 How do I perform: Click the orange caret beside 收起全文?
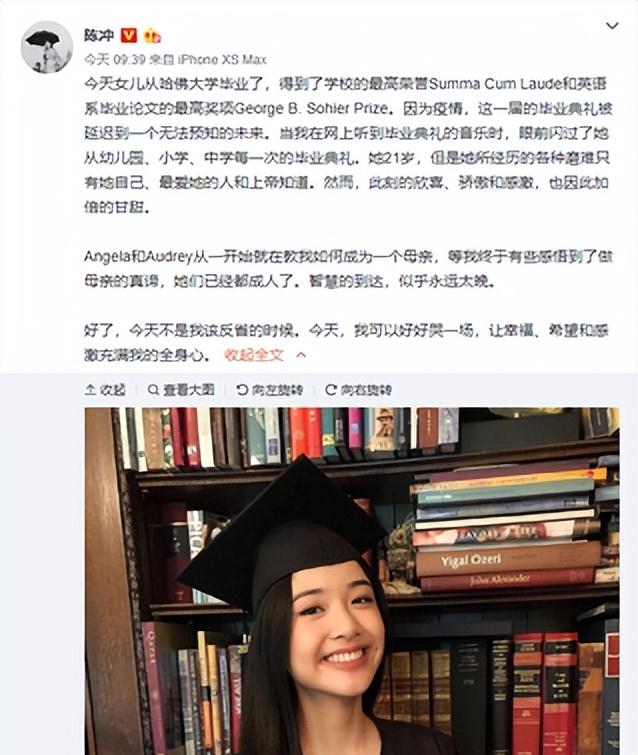[x=301, y=355]
